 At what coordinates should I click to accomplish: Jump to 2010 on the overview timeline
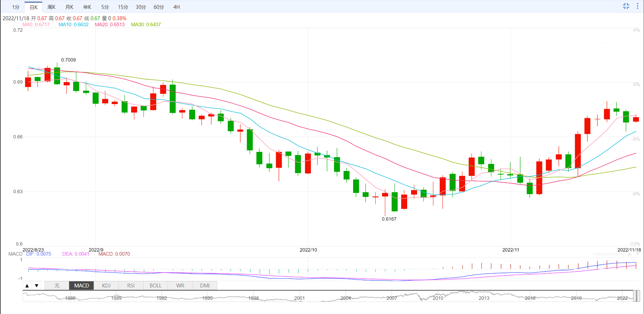438,298
